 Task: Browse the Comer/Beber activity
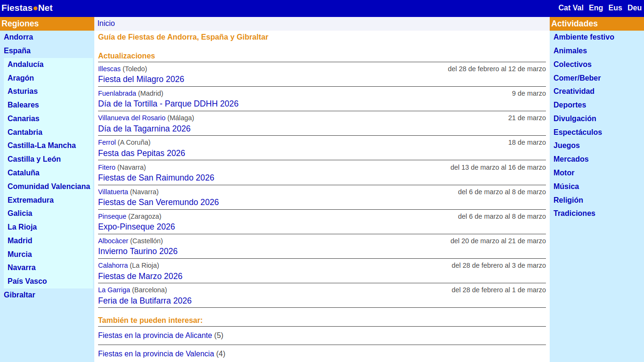[577, 78]
